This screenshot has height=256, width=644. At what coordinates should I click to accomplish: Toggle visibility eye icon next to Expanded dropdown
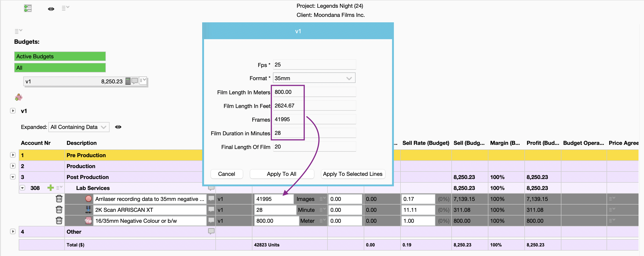[119, 127]
